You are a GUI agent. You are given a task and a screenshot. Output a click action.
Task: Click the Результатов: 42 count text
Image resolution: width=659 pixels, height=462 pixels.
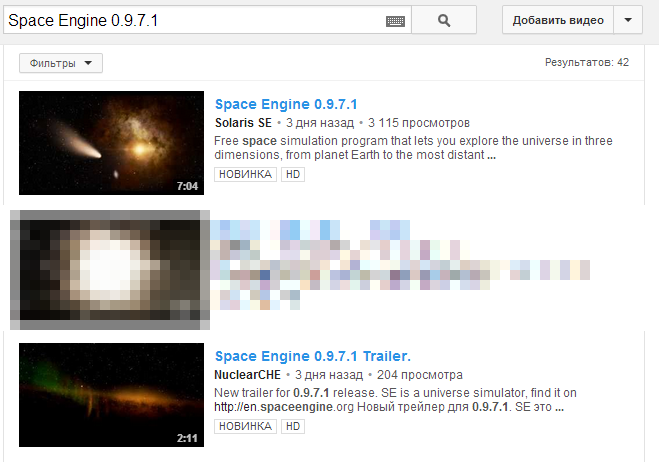[x=587, y=62]
